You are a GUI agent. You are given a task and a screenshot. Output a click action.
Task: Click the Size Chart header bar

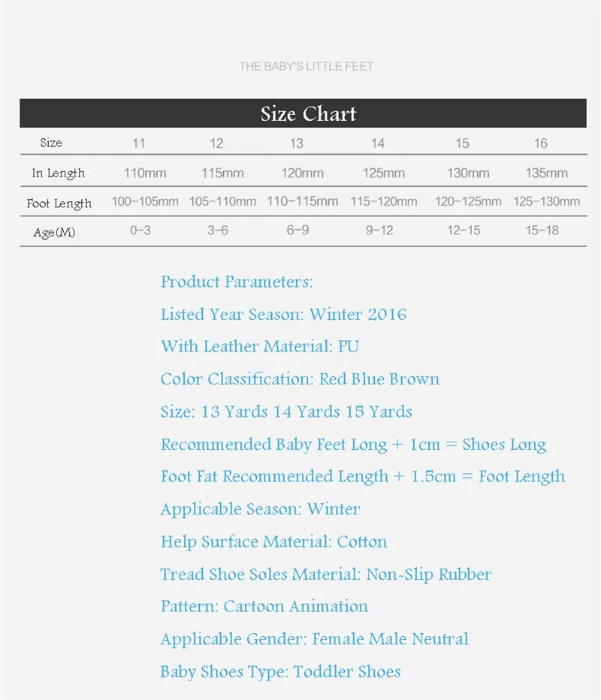coord(303,113)
